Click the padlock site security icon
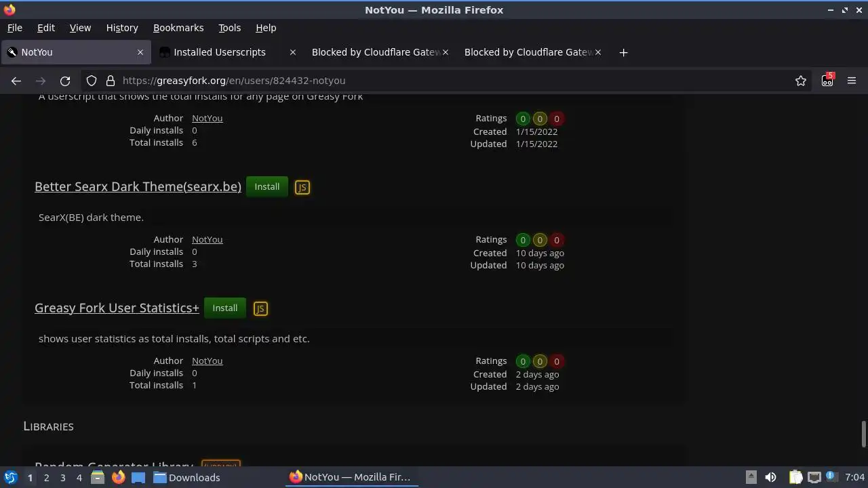This screenshot has height=488, width=868. pyautogui.click(x=111, y=81)
